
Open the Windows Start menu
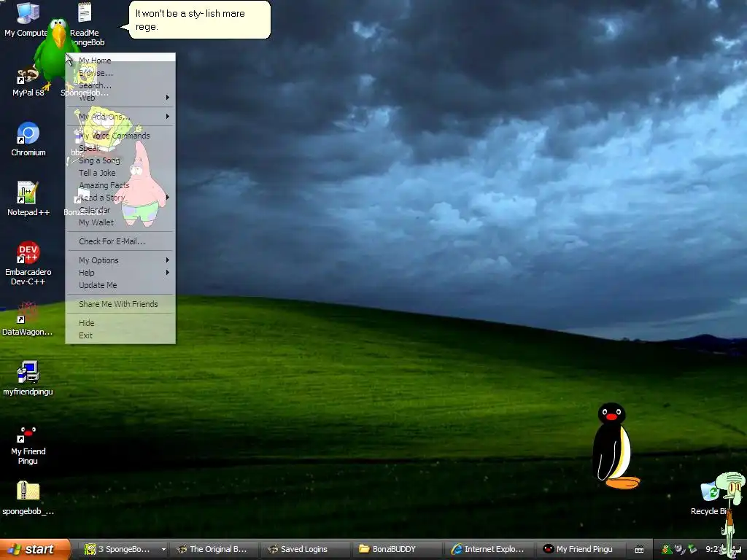pyautogui.click(x=34, y=549)
